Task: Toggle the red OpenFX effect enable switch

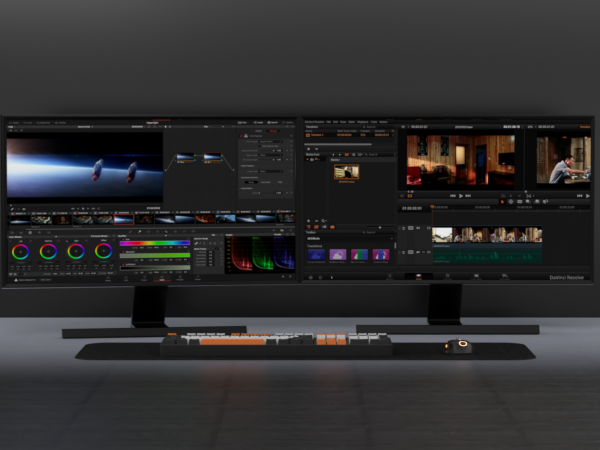Action: coord(241,136)
